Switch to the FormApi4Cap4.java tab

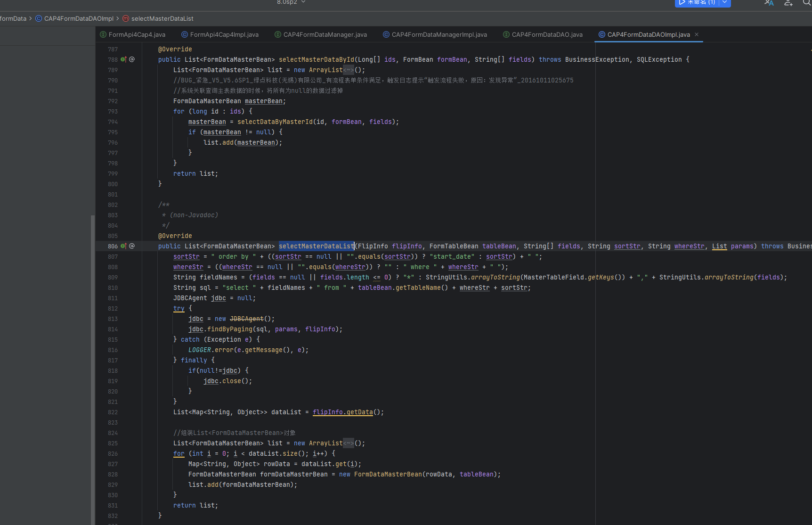click(133, 34)
